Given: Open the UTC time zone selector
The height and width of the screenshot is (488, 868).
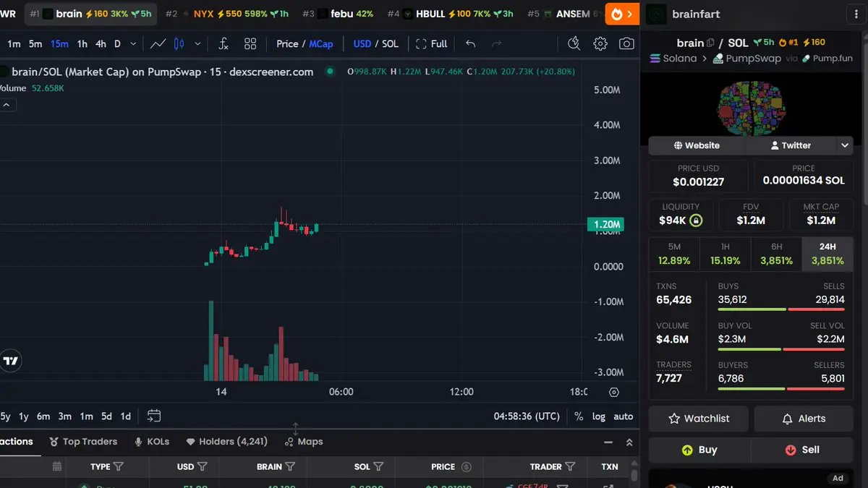Looking at the screenshot, I should 527,416.
